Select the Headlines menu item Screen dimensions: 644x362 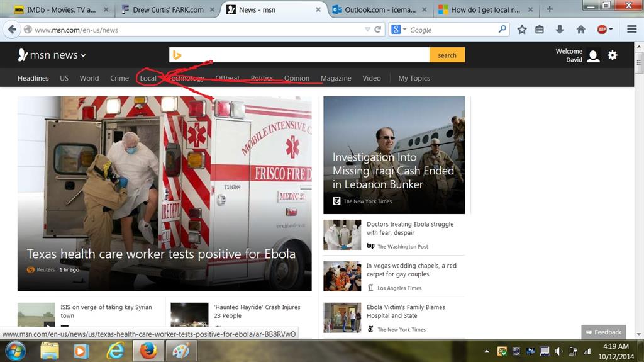click(x=33, y=78)
